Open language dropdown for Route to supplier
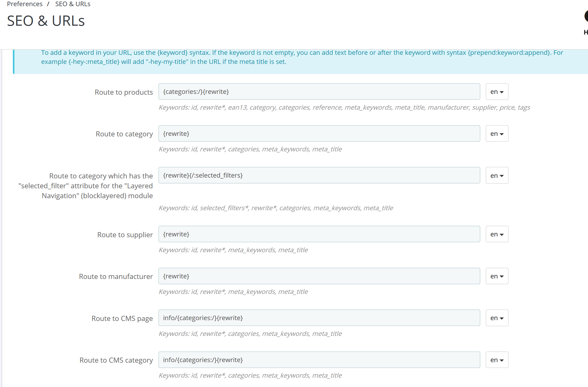The image size is (588, 387). [x=497, y=234]
